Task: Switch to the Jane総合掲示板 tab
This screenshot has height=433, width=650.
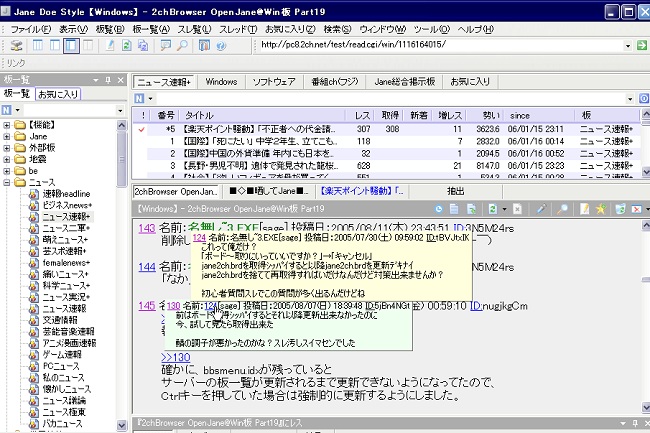Action: tap(405, 82)
